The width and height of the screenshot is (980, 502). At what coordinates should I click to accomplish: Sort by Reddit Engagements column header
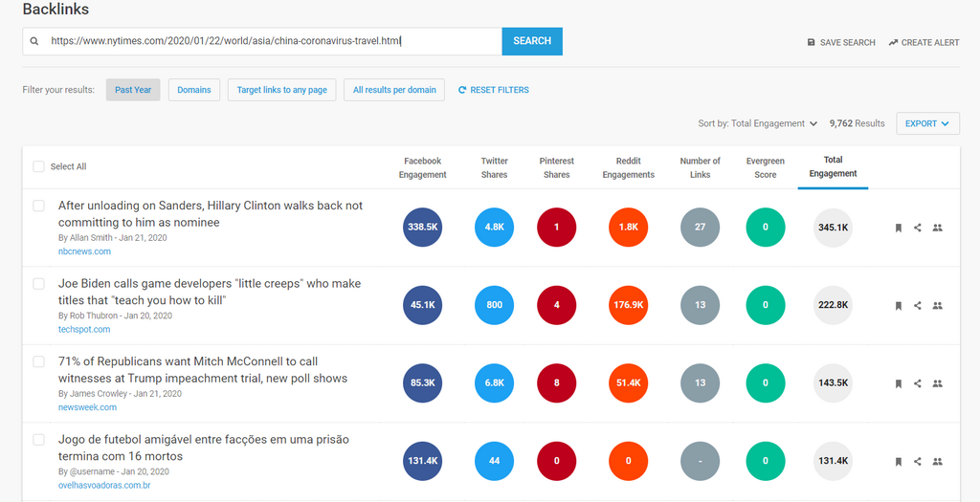point(628,167)
